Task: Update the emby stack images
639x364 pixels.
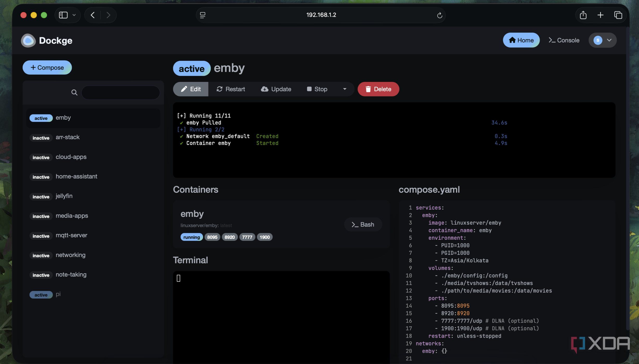Action: click(276, 89)
